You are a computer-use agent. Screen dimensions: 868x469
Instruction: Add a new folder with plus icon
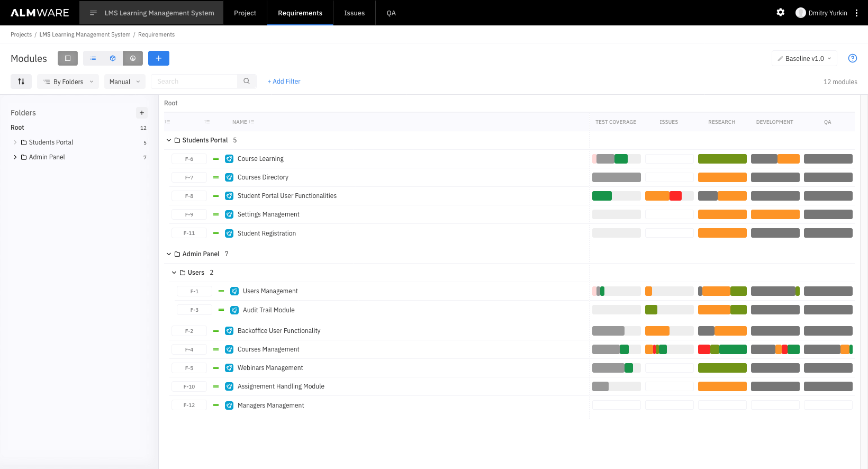point(142,113)
